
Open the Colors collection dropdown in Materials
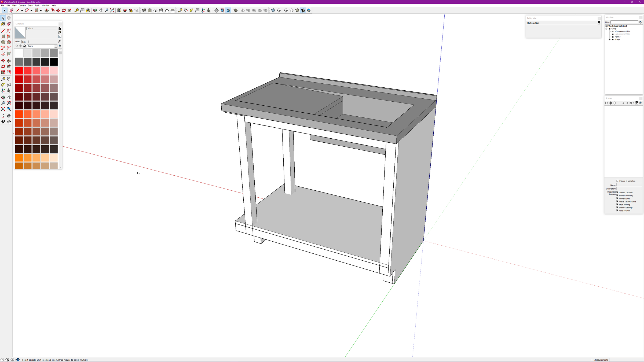click(56, 46)
